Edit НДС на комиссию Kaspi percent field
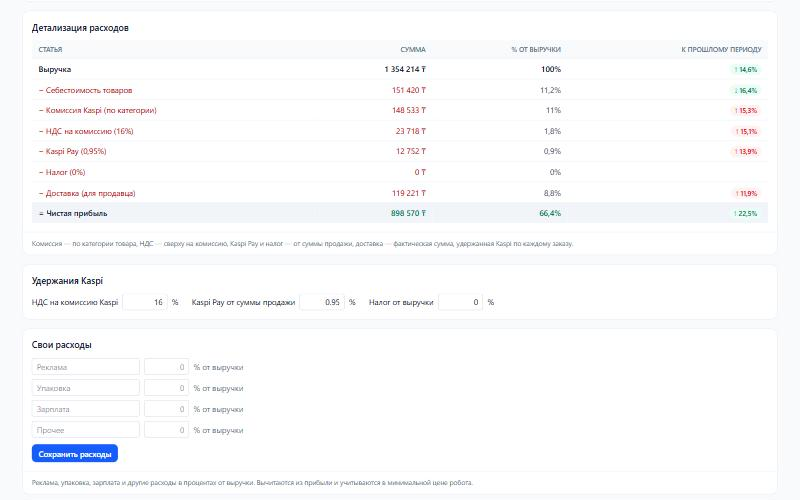The width and height of the screenshot is (800, 500). pyautogui.click(x=145, y=302)
